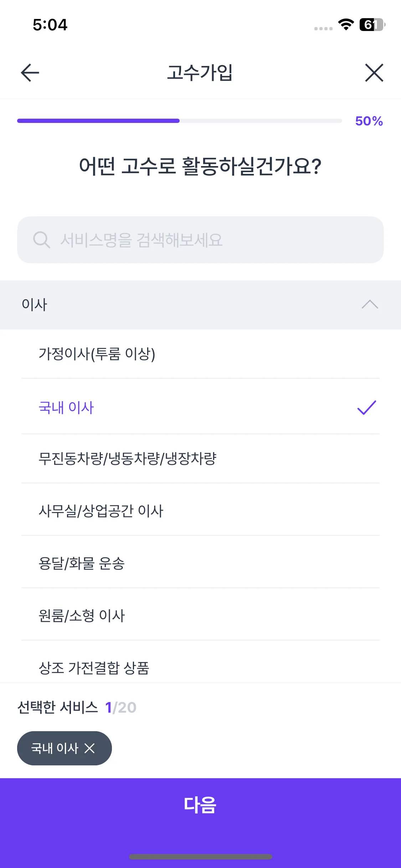401x868 pixels.
Task: Click the purple progress bar
Action: (98, 121)
